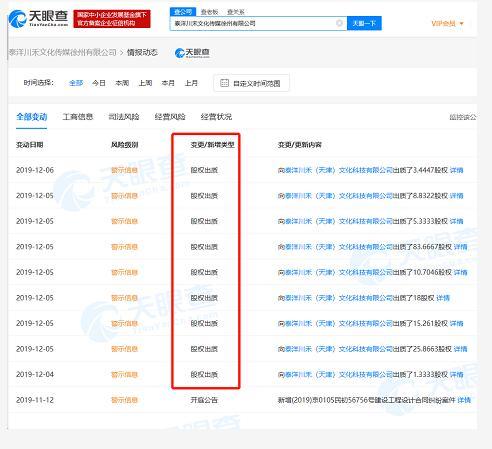Click 股权出质 in the 2019-12-06 row
492x449 pixels.
(204, 170)
